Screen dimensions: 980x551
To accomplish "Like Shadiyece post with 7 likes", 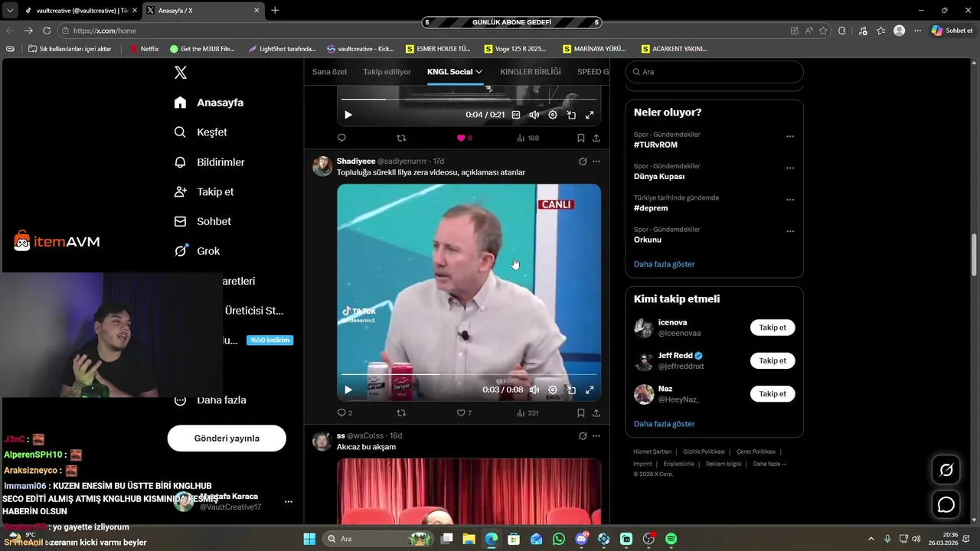I will (464, 412).
